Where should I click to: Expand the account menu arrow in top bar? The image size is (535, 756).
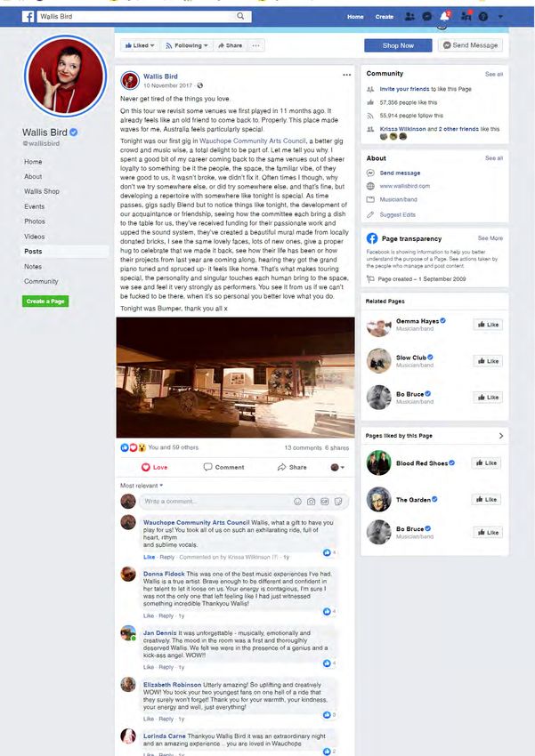pyautogui.click(x=500, y=16)
